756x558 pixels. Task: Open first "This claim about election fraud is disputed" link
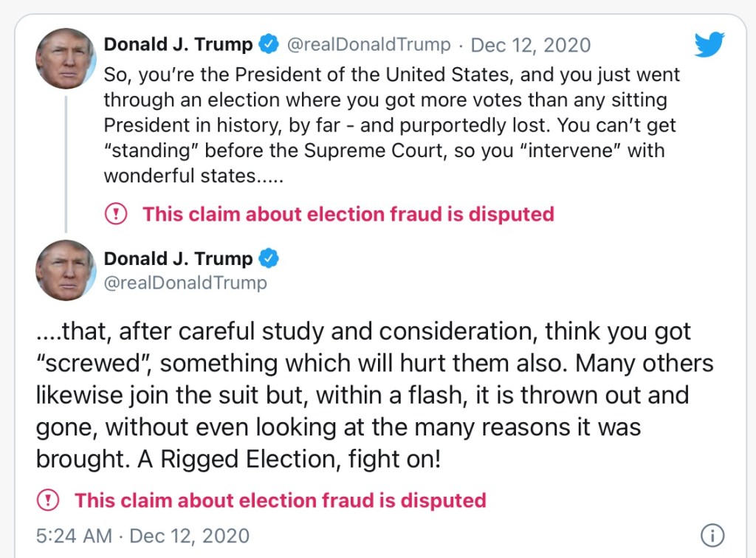pyautogui.click(x=348, y=215)
